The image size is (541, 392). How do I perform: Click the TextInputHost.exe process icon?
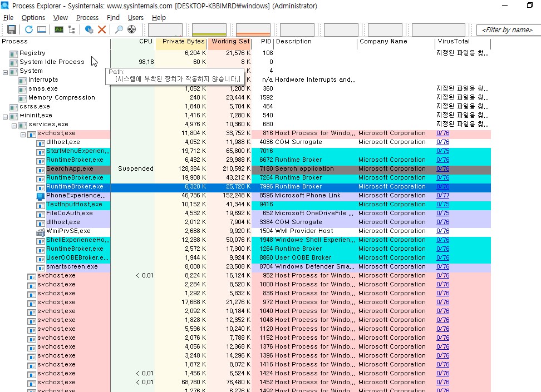pos(41,206)
